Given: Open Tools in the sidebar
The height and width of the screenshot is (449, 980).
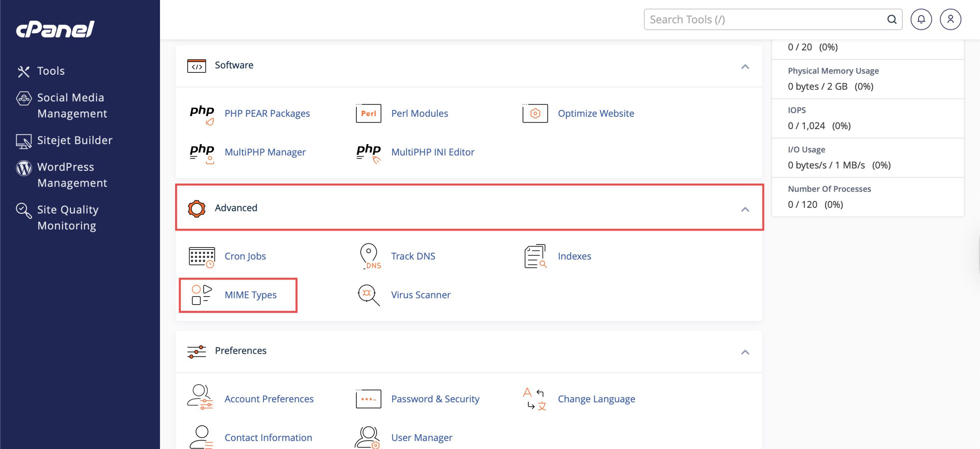Looking at the screenshot, I should (x=51, y=71).
